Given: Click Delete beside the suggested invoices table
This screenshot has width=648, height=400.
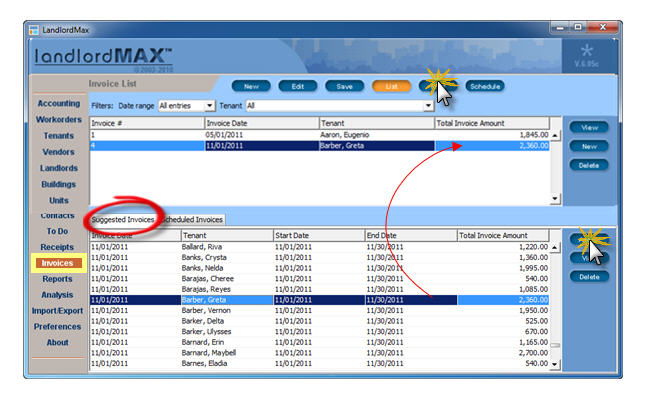Looking at the screenshot, I should [589, 277].
